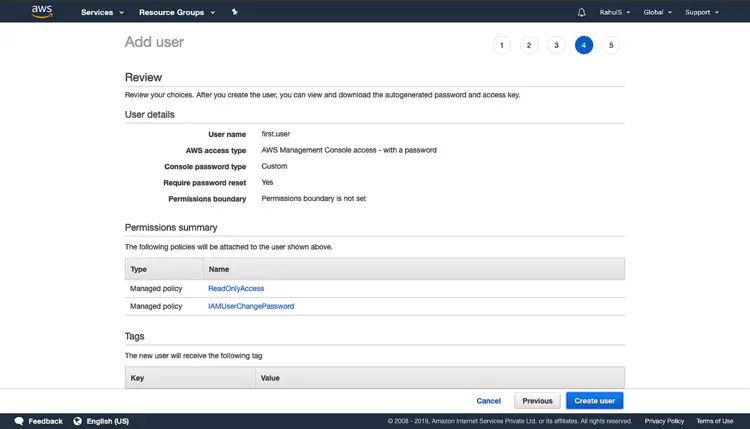Open the Resource Groups dropdown
The width and height of the screenshot is (750, 429).
pos(177,12)
